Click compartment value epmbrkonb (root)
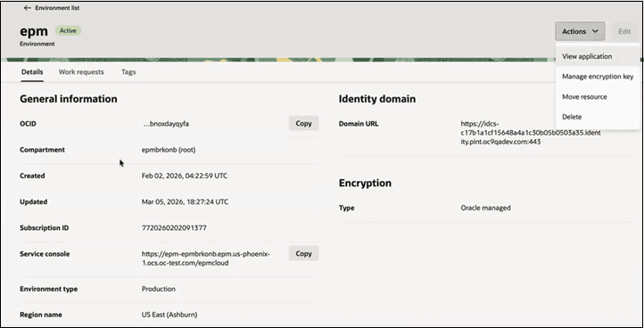644x328 pixels. pyautogui.click(x=169, y=150)
